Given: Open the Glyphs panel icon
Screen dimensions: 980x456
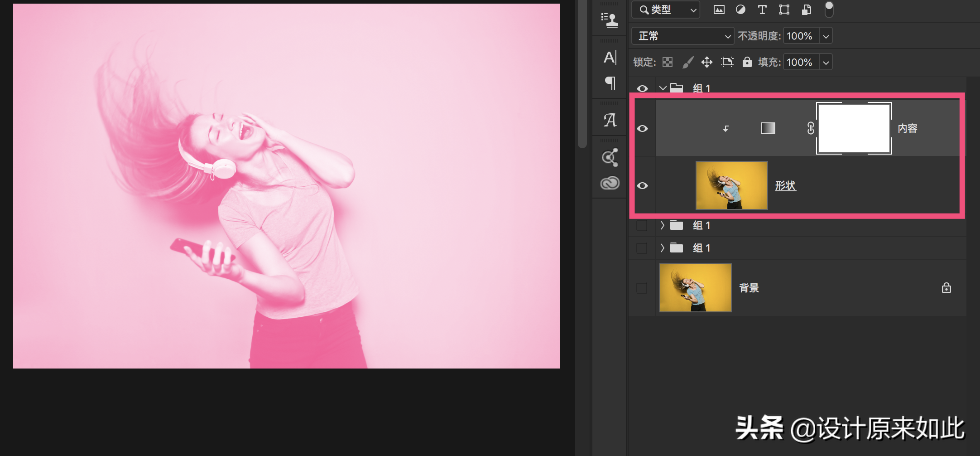Looking at the screenshot, I should pyautogui.click(x=610, y=120).
